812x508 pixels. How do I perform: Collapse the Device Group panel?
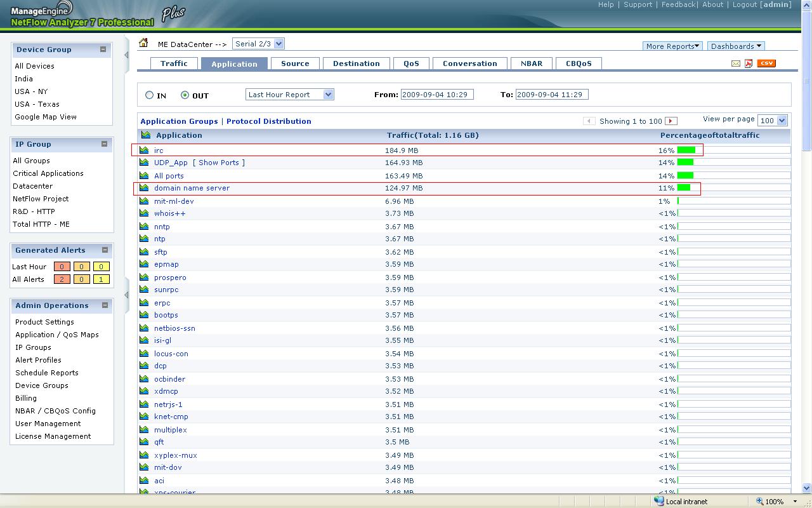coord(103,50)
